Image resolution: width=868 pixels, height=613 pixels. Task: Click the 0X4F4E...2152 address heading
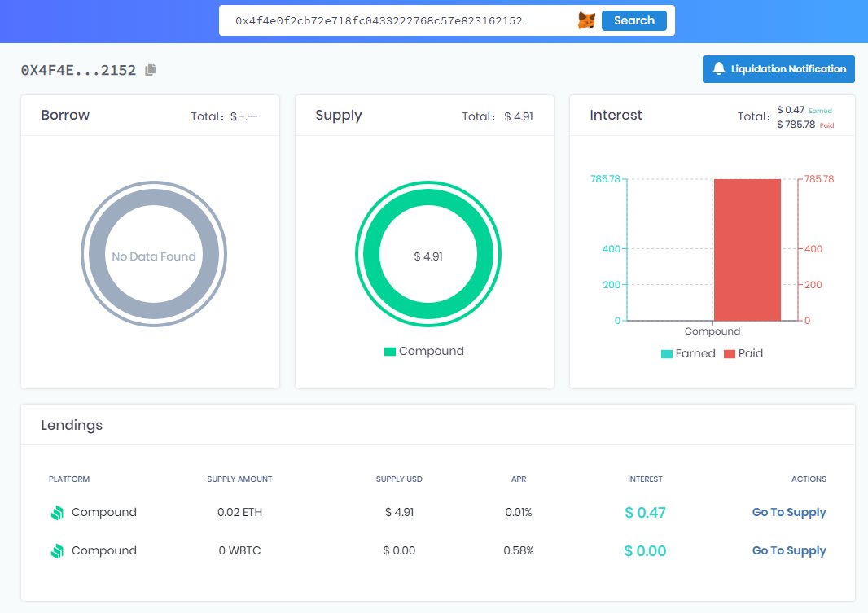click(x=78, y=70)
